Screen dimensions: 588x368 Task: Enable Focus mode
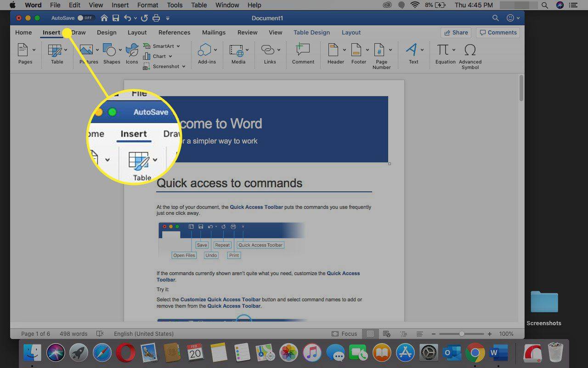(345, 334)
